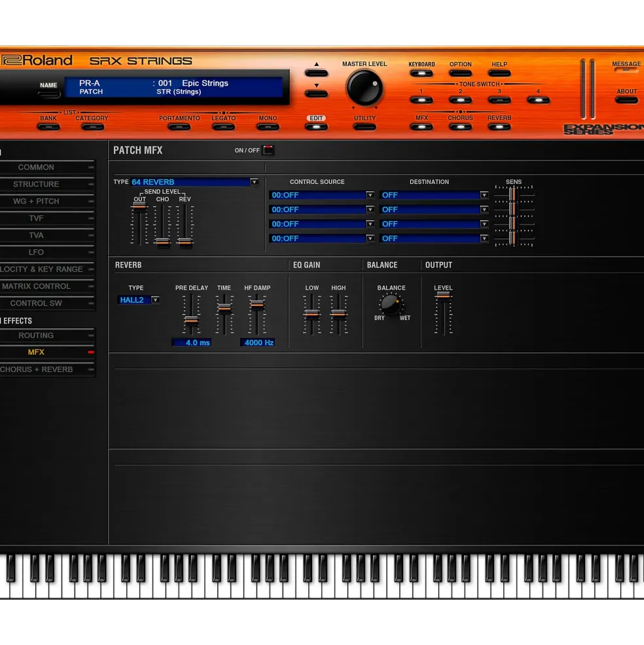Show the Keyboard button
644x645 pixels.
pyautogui.click(x=421, y=73)
